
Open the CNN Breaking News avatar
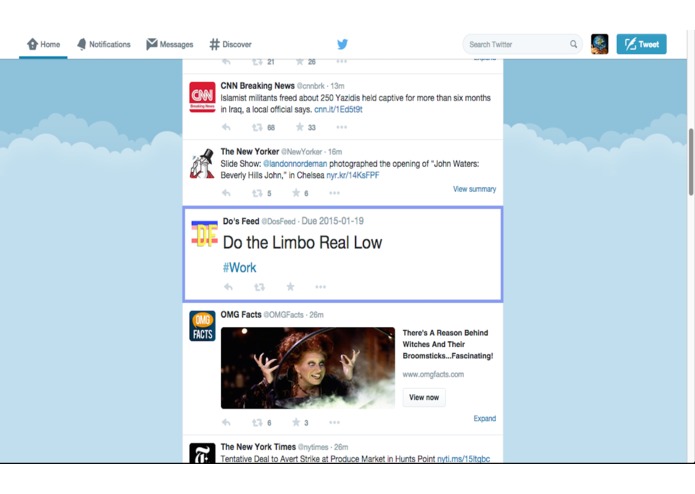point(202,97)
